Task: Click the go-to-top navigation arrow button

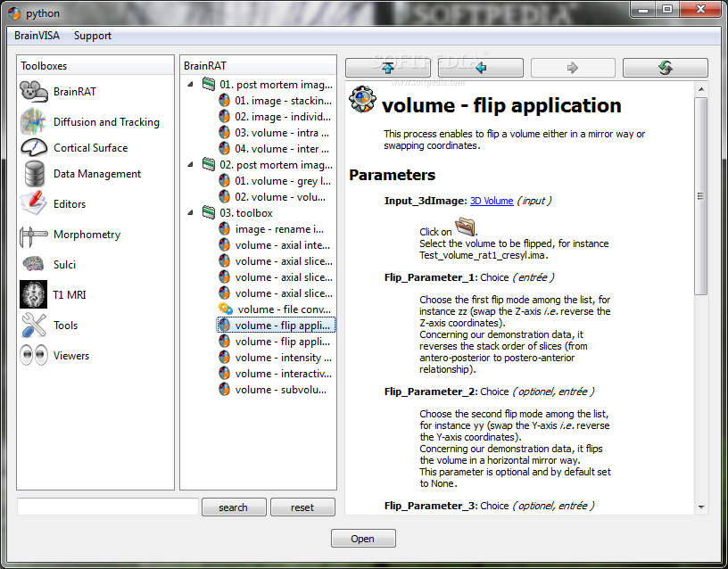Action: coord(388,68)
